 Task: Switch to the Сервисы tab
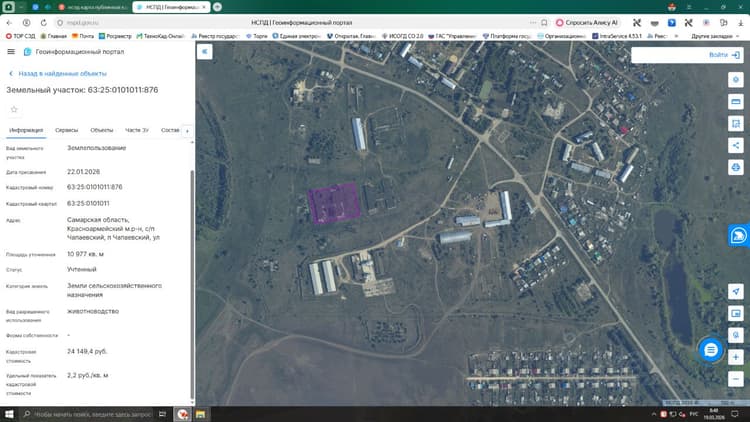coord(66,130)
